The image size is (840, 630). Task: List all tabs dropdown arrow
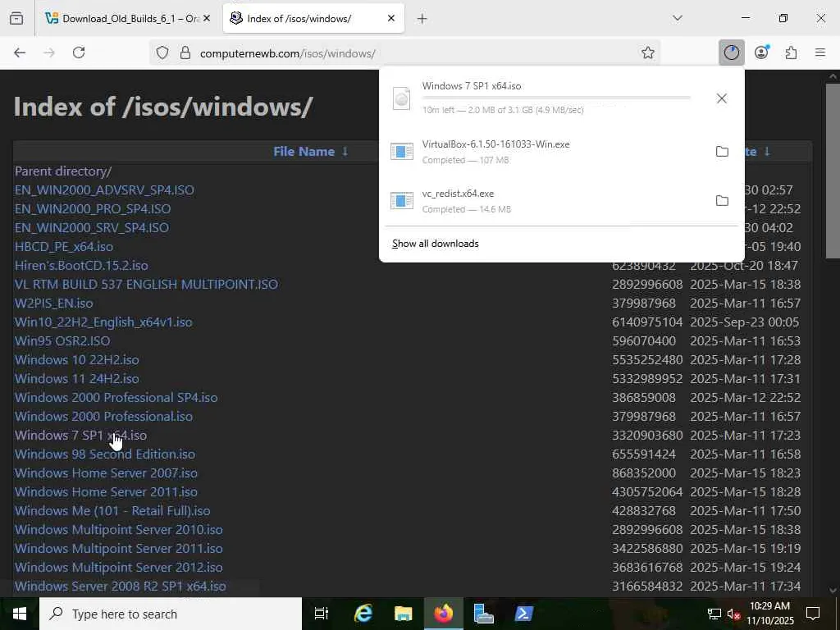[x=678, y=18]
